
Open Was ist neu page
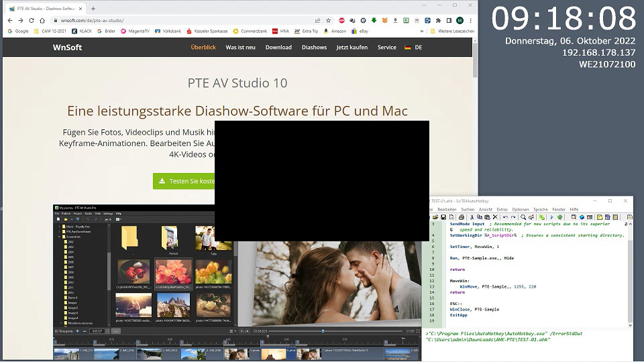tap(240, 47)
